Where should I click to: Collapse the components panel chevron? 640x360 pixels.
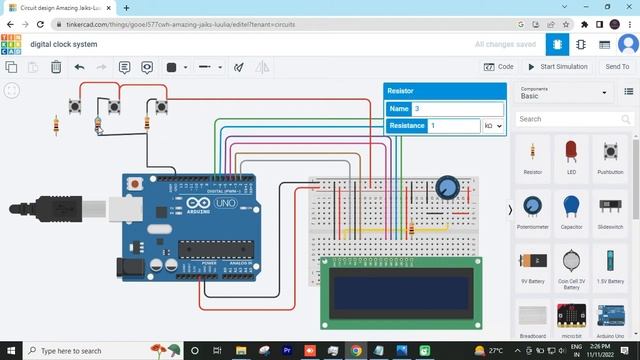510,210
